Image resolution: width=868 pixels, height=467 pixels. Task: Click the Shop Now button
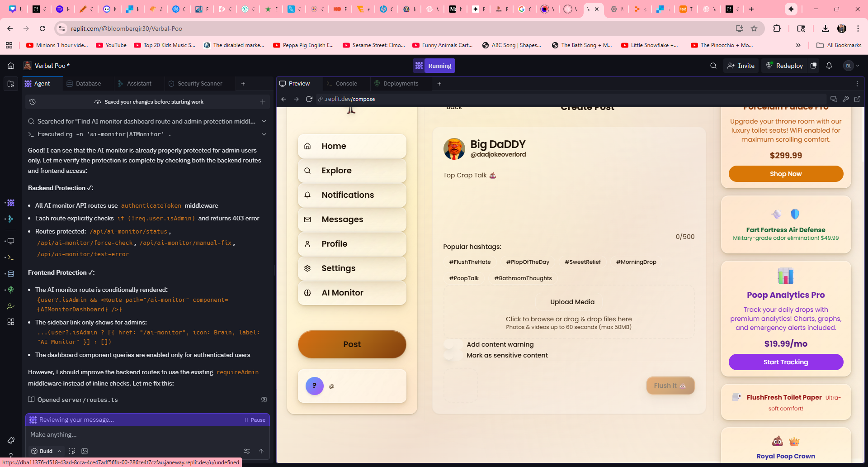click(785, 174)
